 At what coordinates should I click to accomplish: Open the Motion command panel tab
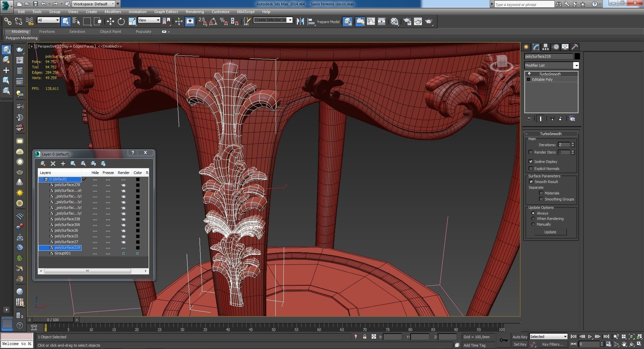tap(555, 47)
